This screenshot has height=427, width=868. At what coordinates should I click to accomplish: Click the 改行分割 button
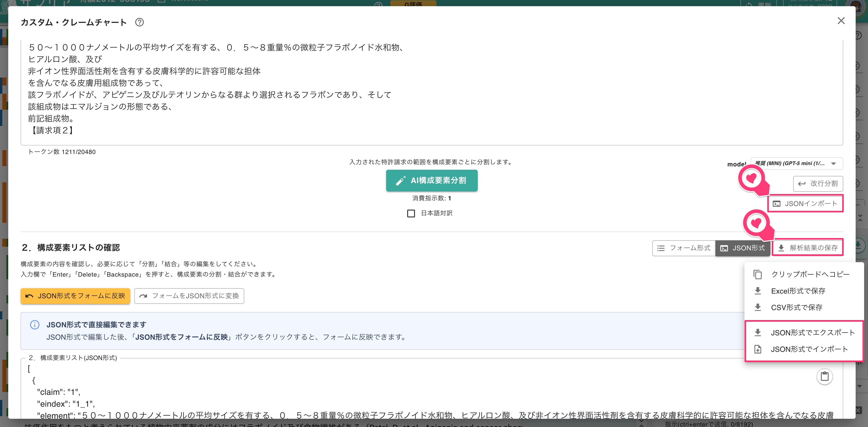point(818,184)
